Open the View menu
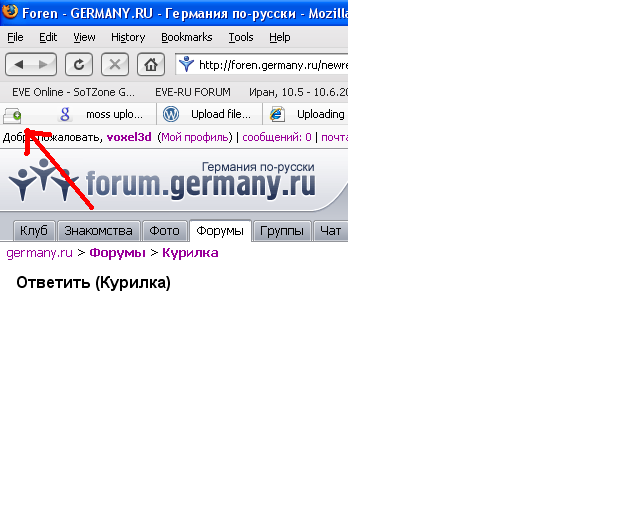640x512 pixels. [x=84, y=37]
